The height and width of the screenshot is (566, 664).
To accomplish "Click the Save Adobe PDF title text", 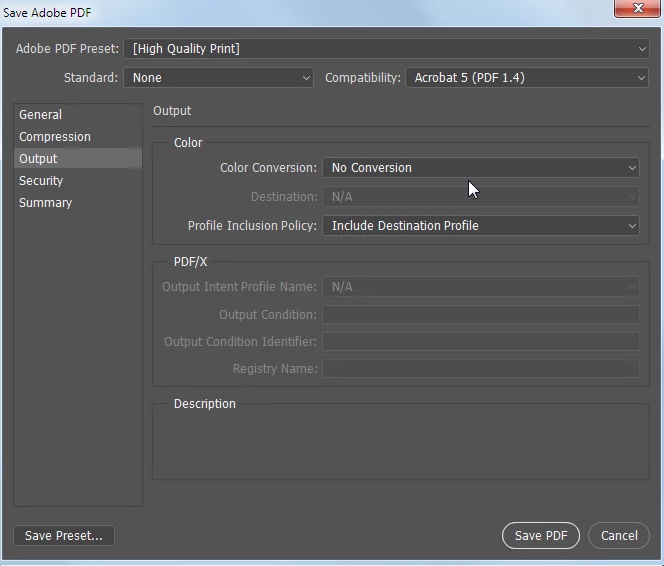I will click(47, 13).
